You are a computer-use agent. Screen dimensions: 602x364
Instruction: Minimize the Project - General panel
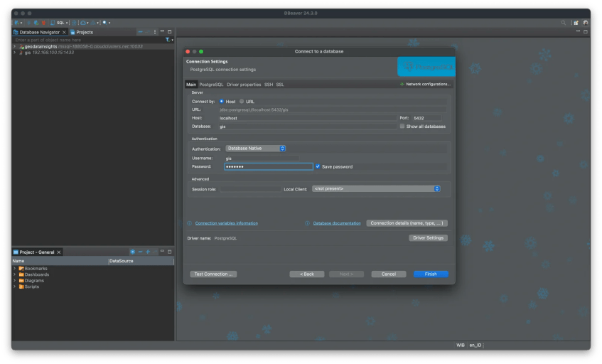tap(162, 251)
